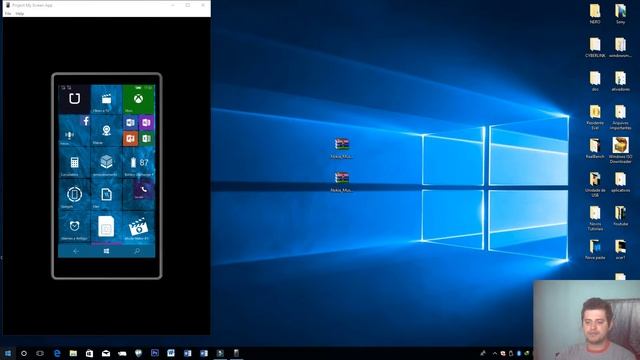Select lower Nokia WinRAR archive on desktop
Screen dimensions: 640x360
[x=342, y=182]
